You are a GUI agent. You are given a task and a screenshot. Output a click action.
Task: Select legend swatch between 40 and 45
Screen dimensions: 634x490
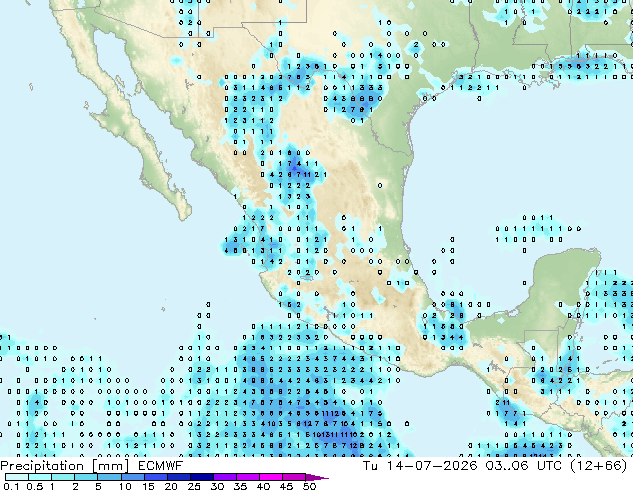271,477
